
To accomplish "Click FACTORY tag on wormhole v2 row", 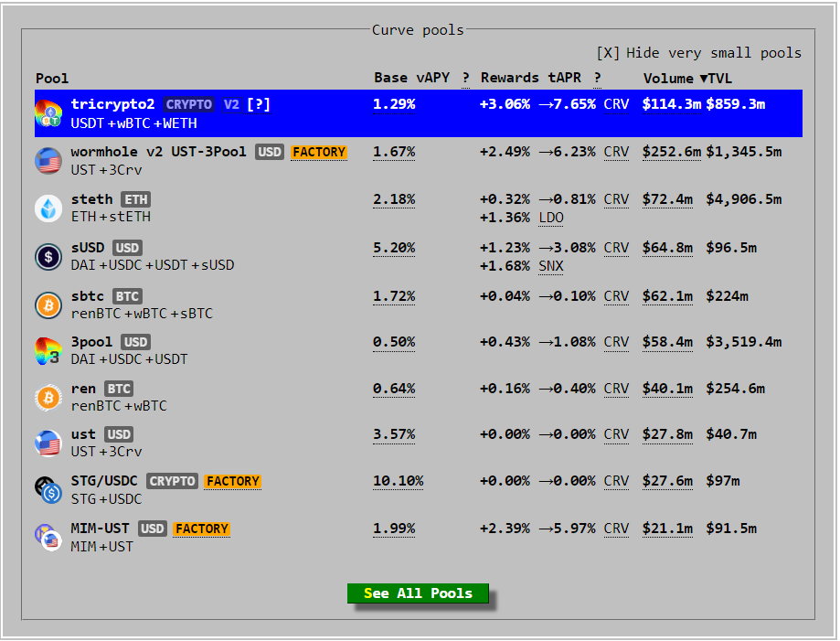I will (x=319, y=152).
